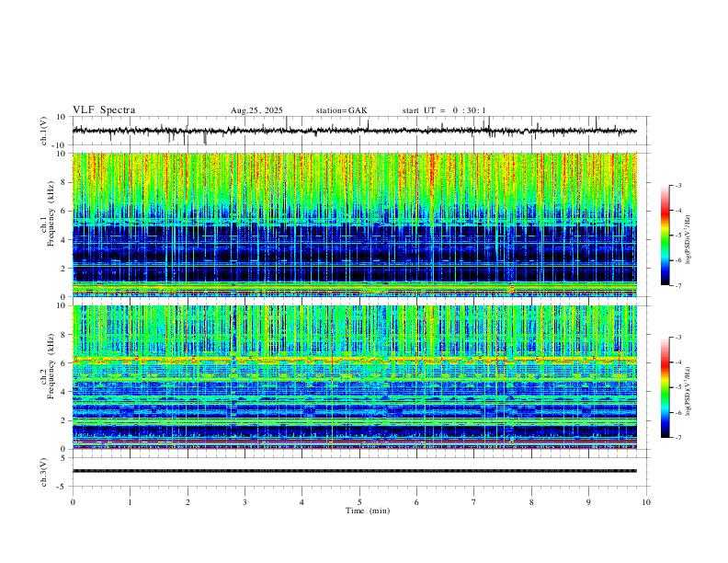Click the "-3" label on ch.1 color bar
728x563 pixels.
click(678, 185)
